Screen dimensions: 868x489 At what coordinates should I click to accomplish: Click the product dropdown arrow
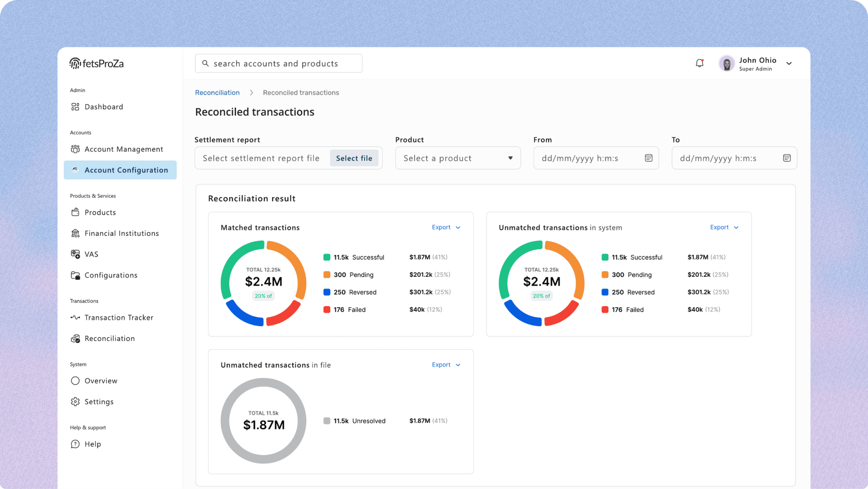[x=510, y=158]
